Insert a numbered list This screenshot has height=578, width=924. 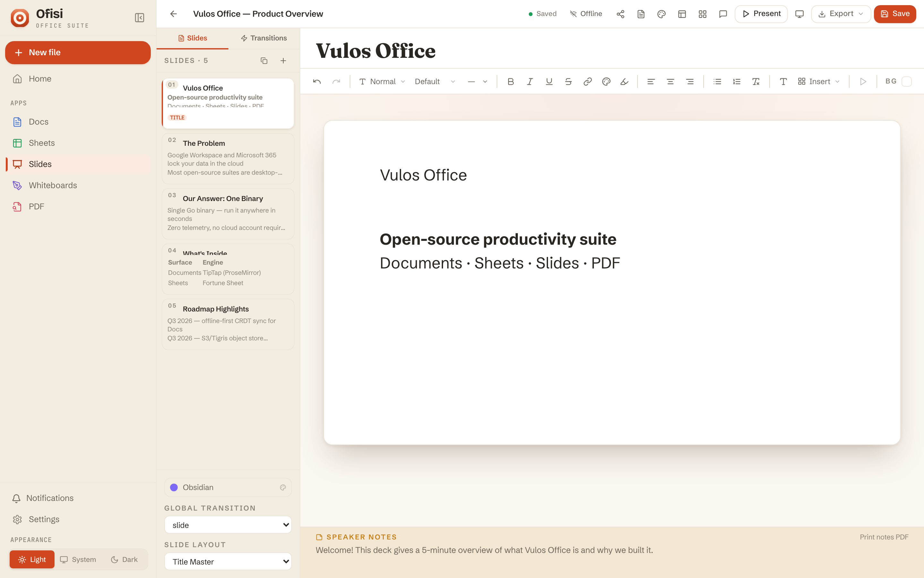[737, 82]
